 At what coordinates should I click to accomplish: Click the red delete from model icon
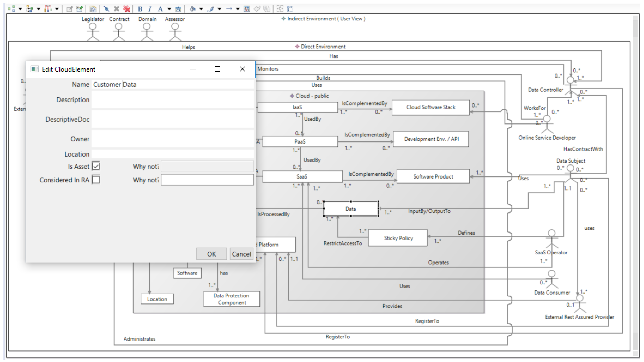coord(127,9)
